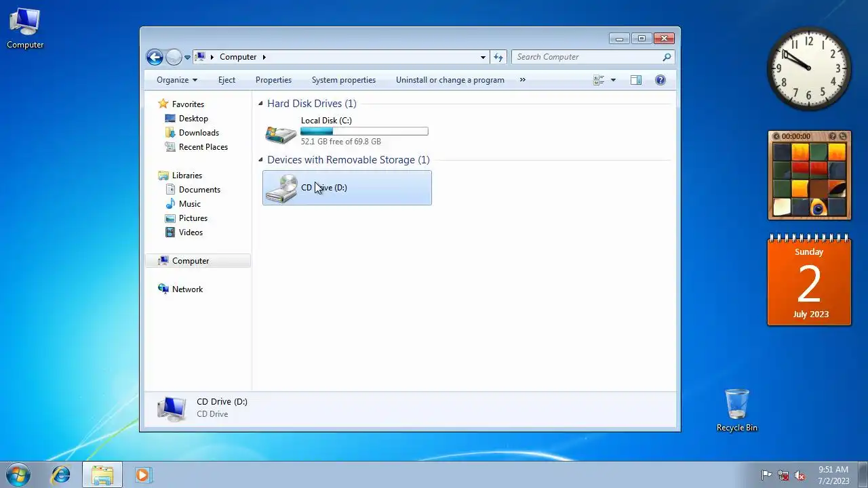The width and height of the screenshot is (868, 488).
Task: Select the CD Drive (D:) disc icon
Action: pyautogui.click(x=281, y=188)
